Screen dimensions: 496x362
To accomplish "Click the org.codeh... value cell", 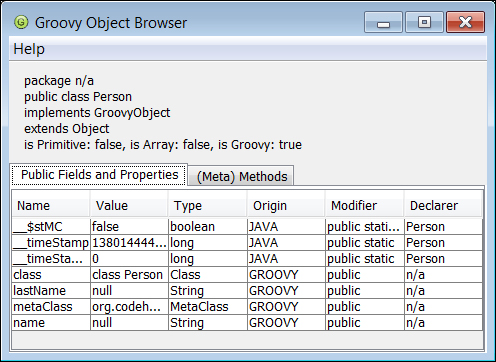I will 129,307.
